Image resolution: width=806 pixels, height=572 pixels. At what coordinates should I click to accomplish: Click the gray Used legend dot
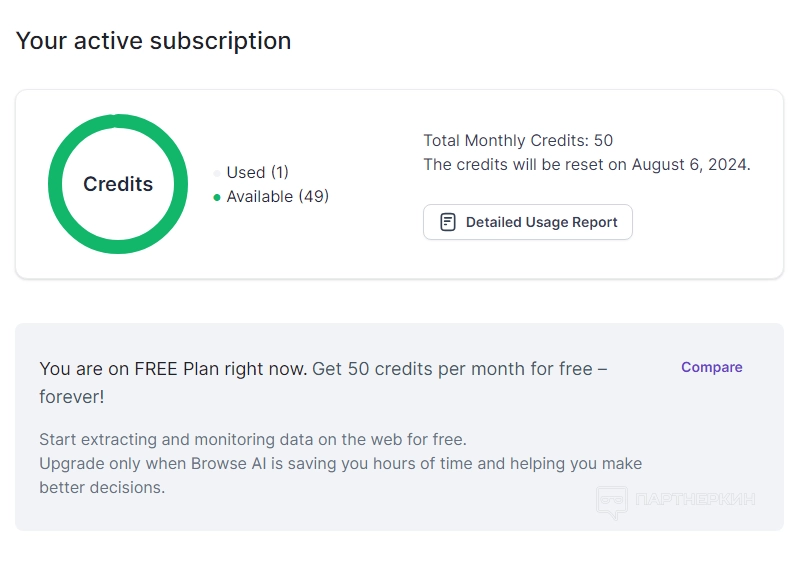tap(217, 173)
